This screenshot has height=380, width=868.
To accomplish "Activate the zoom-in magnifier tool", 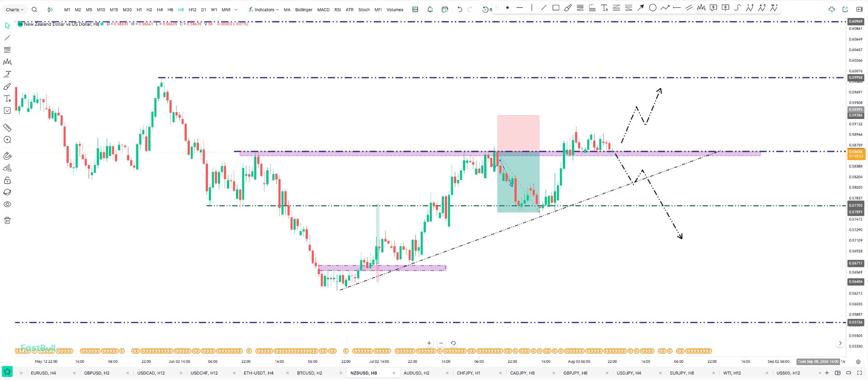I will tap(7, 140).
